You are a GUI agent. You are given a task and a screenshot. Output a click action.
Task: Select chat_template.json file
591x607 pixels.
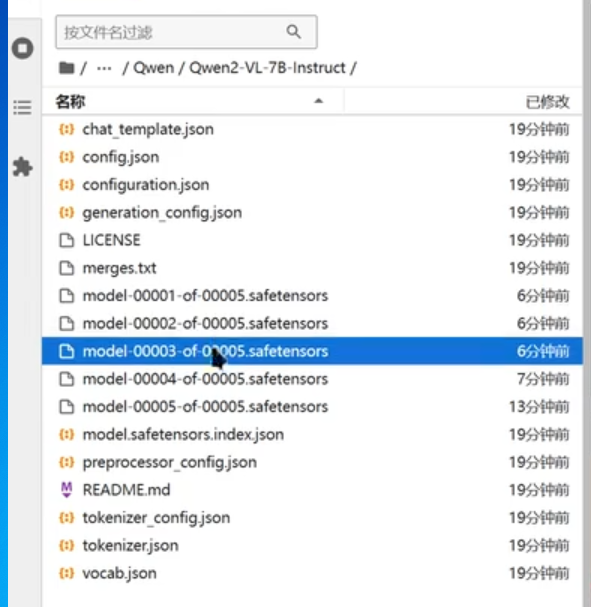click(312, 129)
